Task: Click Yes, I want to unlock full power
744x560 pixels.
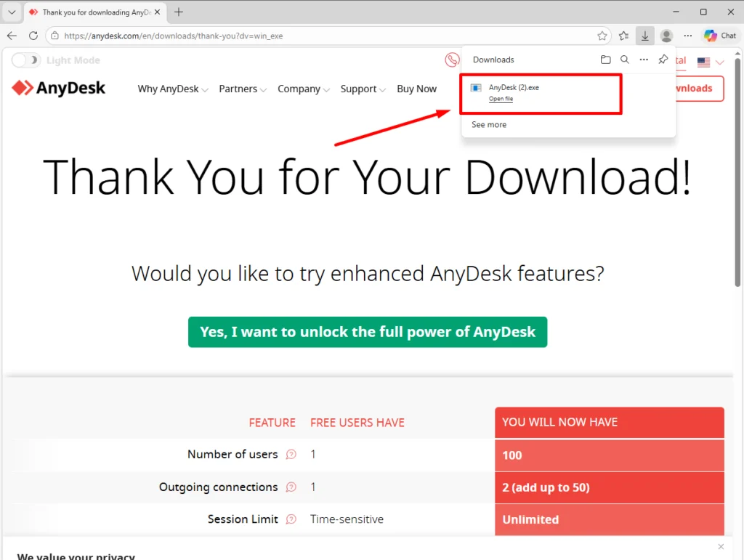Action: click(367, 332)
